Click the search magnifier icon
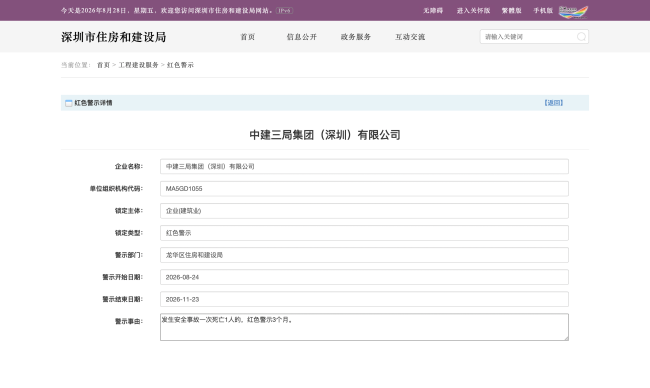The width and height of the screenshot is (650, 388). tap(581, 36)
